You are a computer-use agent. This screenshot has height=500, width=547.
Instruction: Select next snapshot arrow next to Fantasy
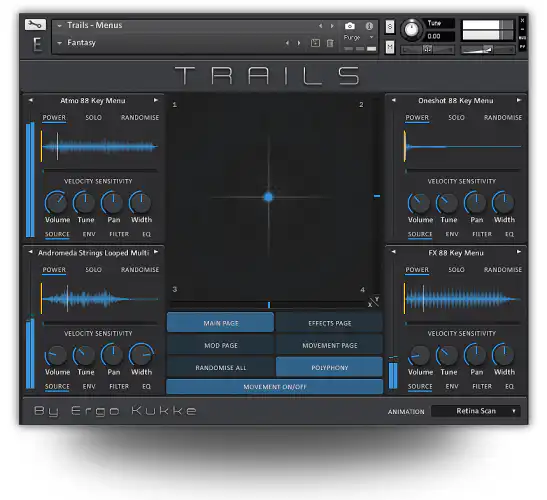click(299, 43)
